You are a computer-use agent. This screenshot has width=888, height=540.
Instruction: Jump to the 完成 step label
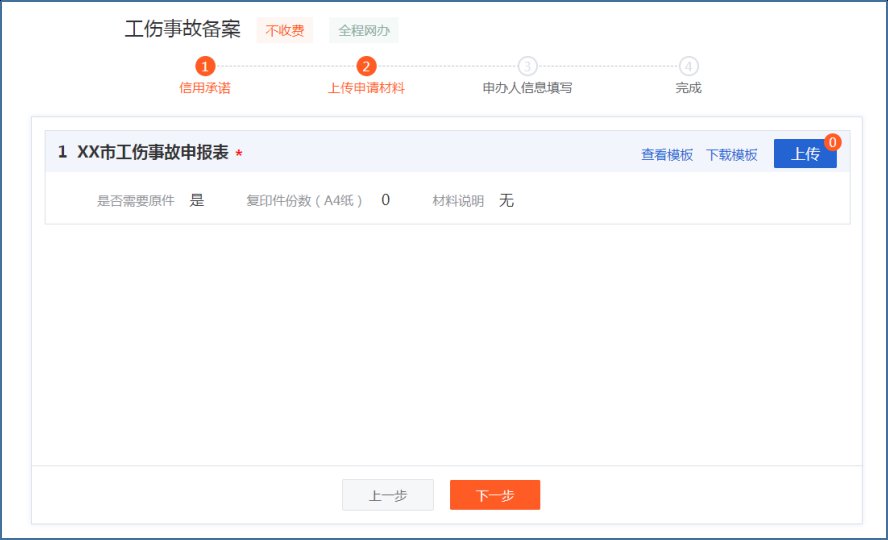click(688, 88)
